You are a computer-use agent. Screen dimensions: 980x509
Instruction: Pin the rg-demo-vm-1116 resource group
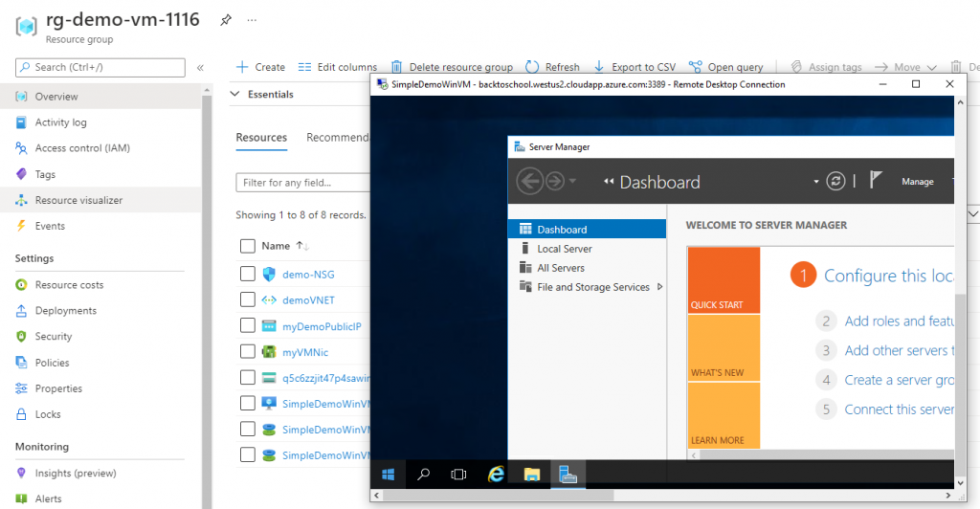point(225,20)
